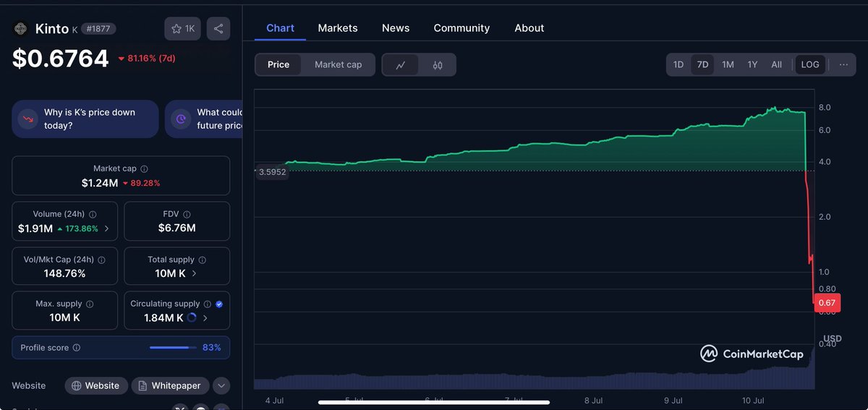Click the CoinMarketCap logo on chart
868x410 pixels.
point(752,354)
